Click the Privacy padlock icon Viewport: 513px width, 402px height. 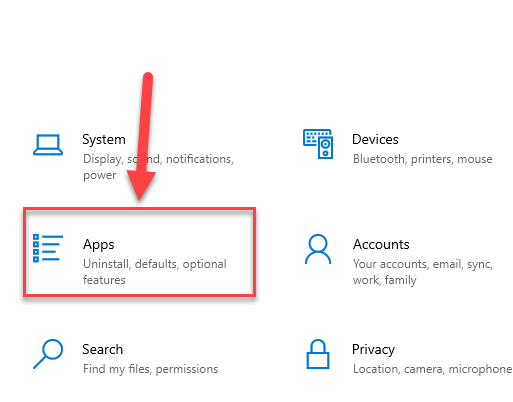318,354
